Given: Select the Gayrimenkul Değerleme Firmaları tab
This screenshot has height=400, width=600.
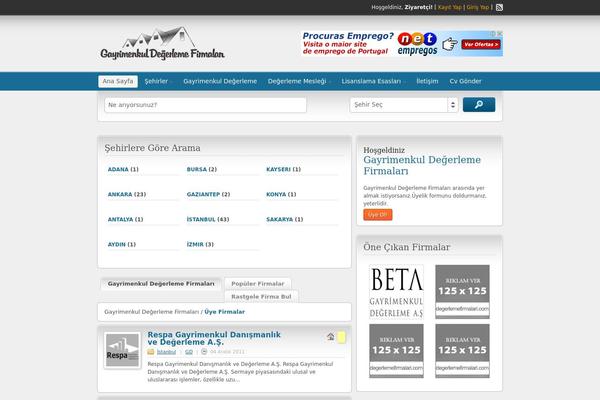Looking at the screenshot, I should coord(161,284).
